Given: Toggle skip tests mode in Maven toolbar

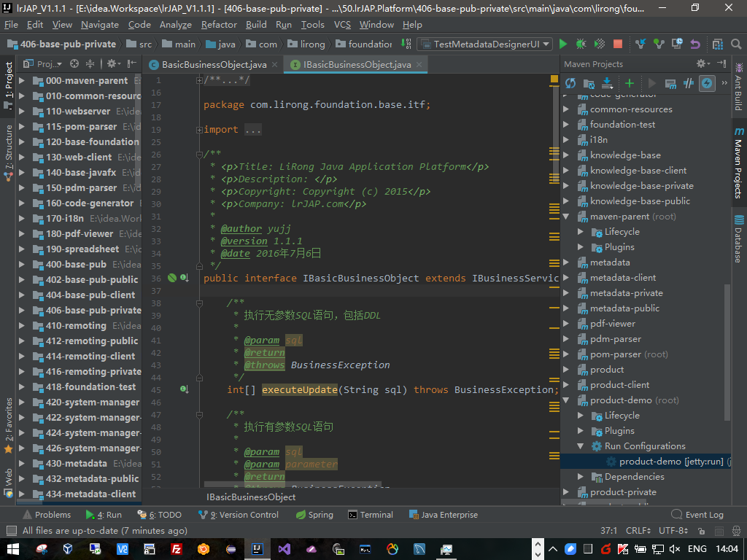Looking at the screenshot, I should [x=707, y=83].
